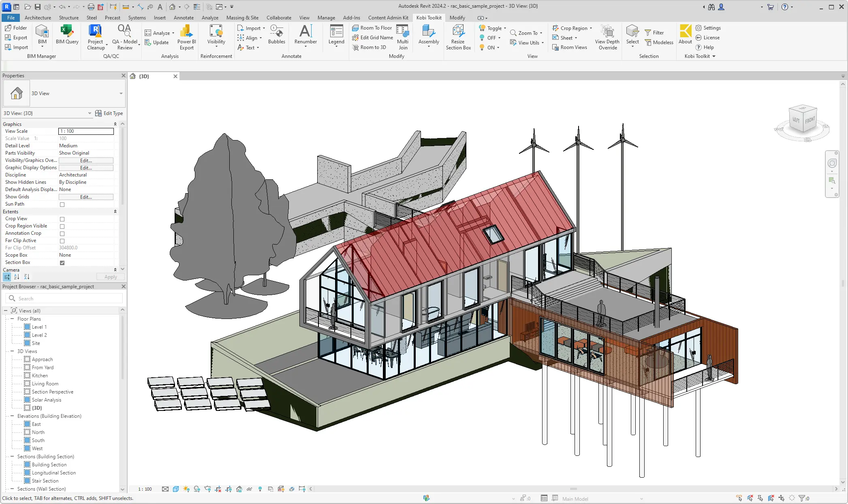
Task: Enable the Crop View checkbox
Action: pos(62,219)
